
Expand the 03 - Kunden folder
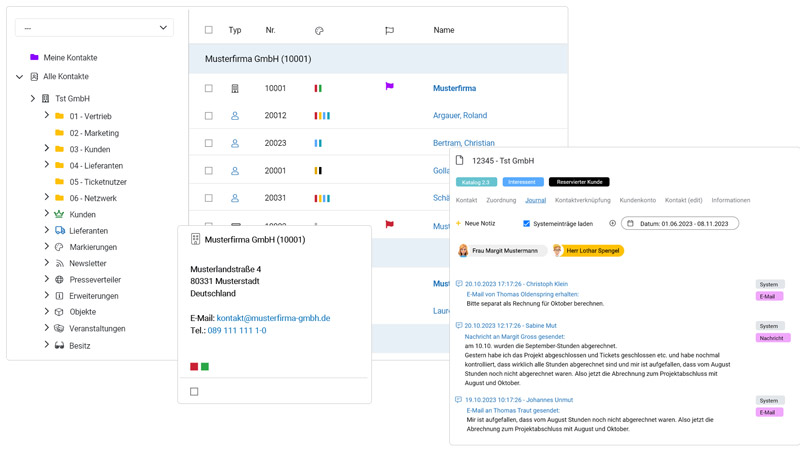(x=46, y=148)
